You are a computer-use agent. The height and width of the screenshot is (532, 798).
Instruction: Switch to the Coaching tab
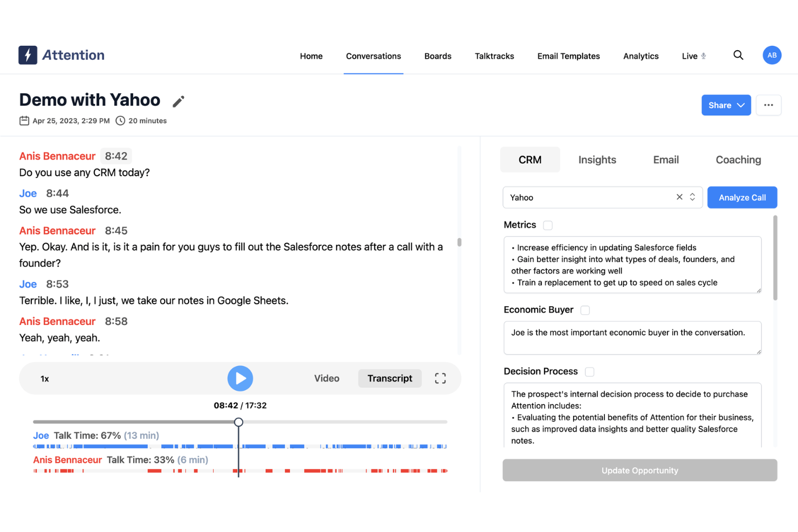click(738, 160)
